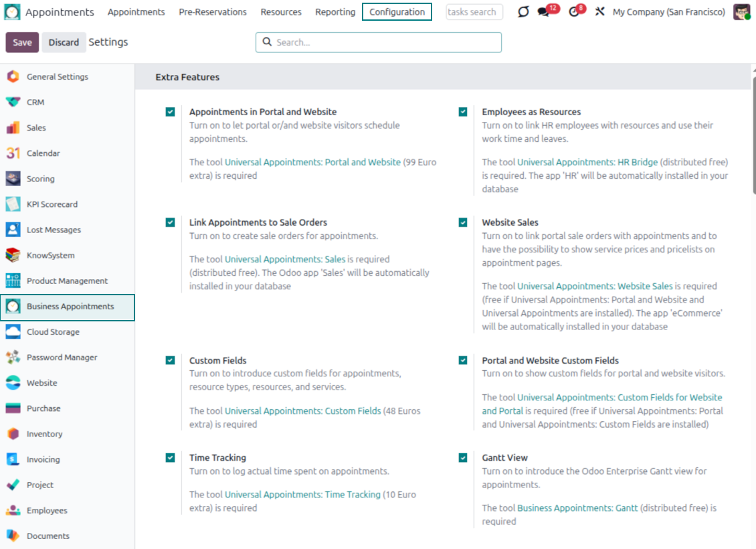
Task: Toggle the Time Tracking checkbox
Action: click(171, 458)
